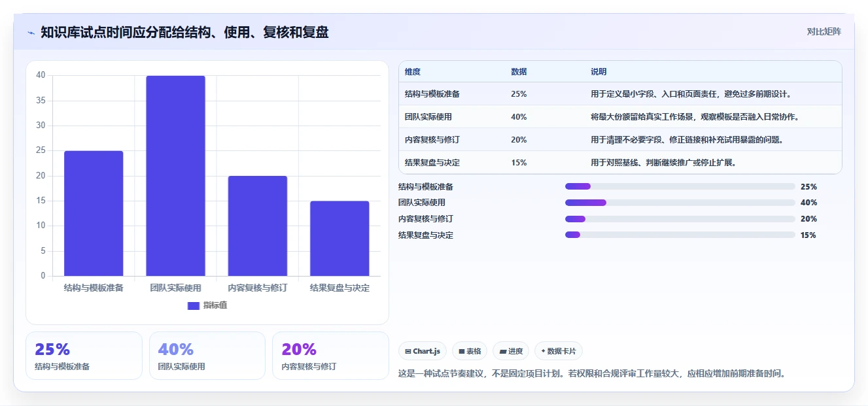868x406 pixels.
Task: Click the 内容复核与修订 label in the progress list
Action: (426, 219)
